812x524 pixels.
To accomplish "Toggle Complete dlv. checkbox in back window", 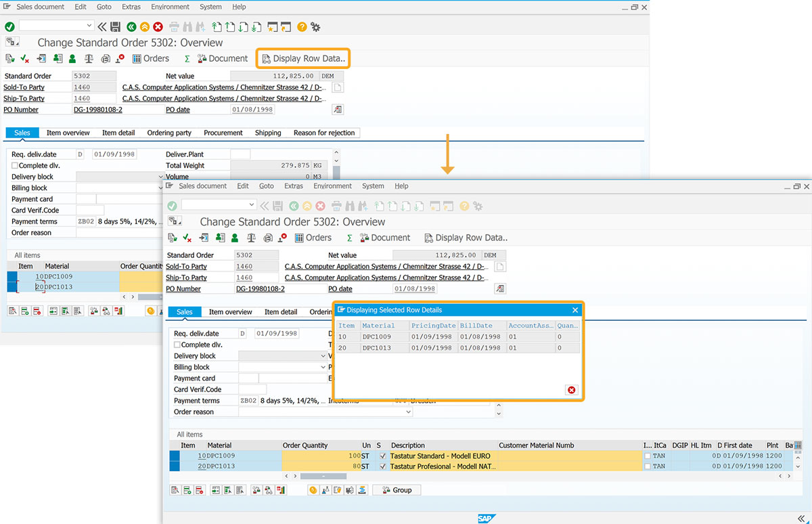I will pos(15,166).
